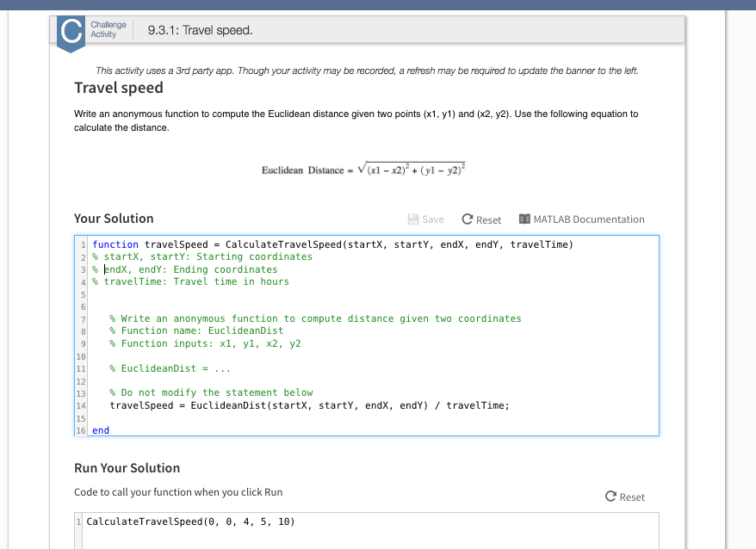
Task: Click the 'Write an anonymous function' comment line
Action: coord(315,318)
